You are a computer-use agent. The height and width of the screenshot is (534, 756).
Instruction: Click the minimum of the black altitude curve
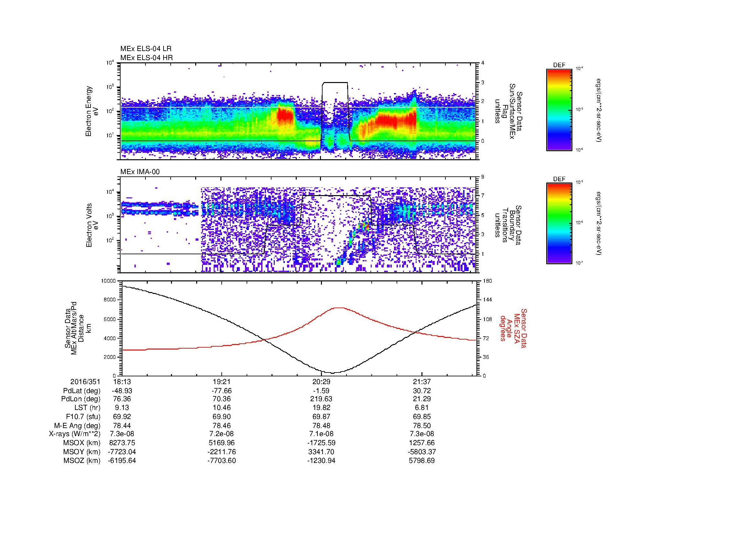(x=333, y=373)
